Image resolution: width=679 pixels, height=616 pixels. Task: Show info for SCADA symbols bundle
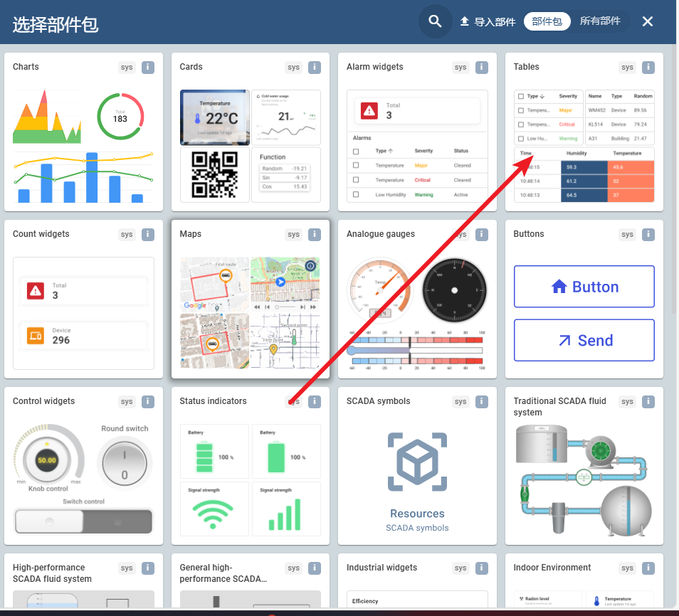[x=482, y=401]
